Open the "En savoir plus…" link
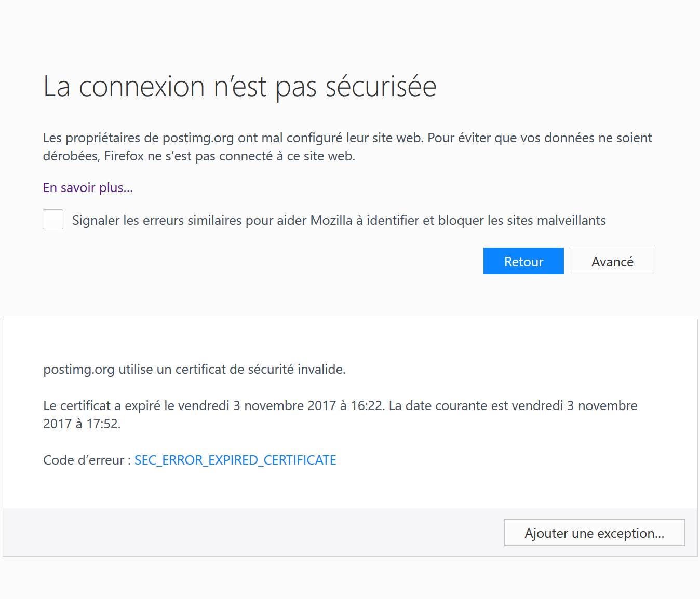Screen dimensions: 700x599 click(x=88, y=188)
